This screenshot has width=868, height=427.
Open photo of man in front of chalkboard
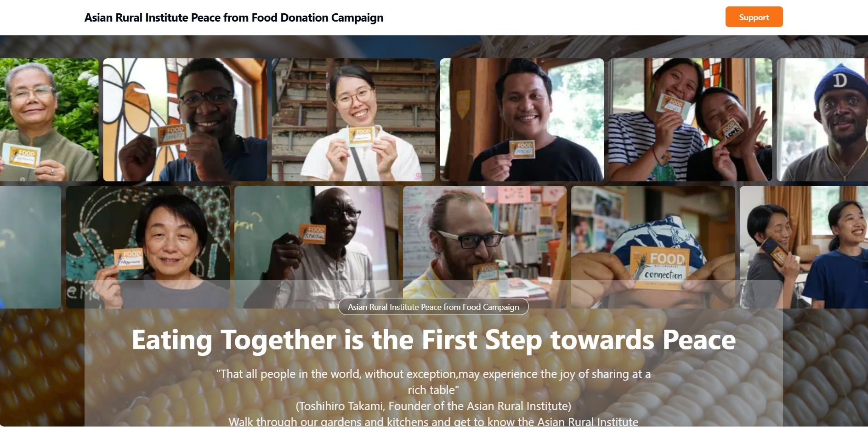[x=316, y=247]
